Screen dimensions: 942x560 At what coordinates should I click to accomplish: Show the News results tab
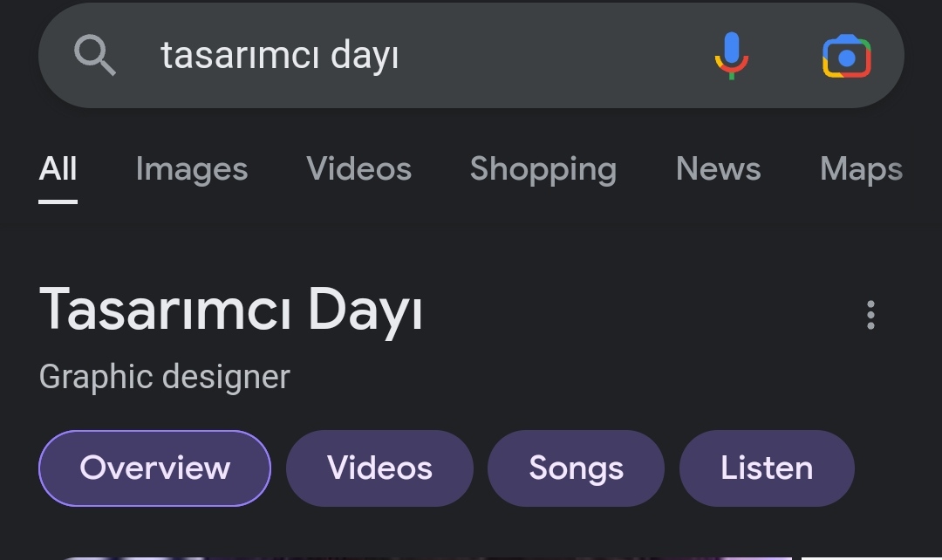click(718, 169)
